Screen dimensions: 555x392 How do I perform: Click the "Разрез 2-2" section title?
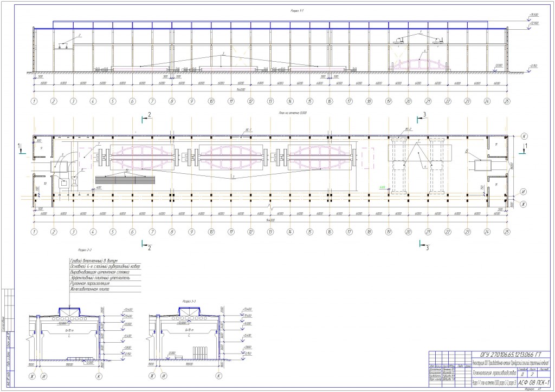85,250
